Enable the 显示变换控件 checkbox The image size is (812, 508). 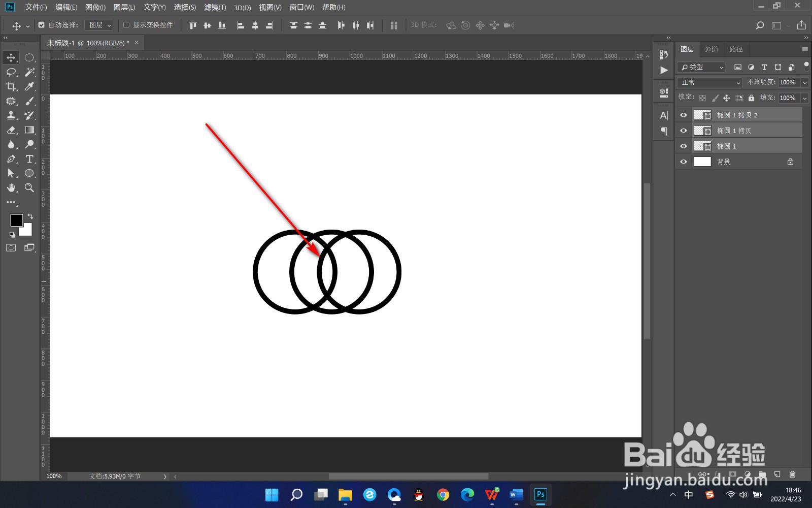click(x=126, y=25)
